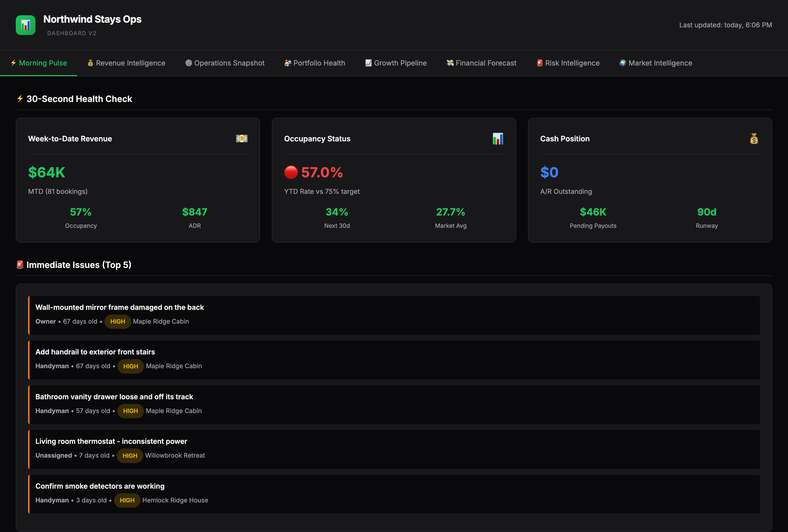The width and height of the screenshot is (788, 532).
Task: Click the green Northwind Stays Ops logo icon
Action: (x=25, y=25)
